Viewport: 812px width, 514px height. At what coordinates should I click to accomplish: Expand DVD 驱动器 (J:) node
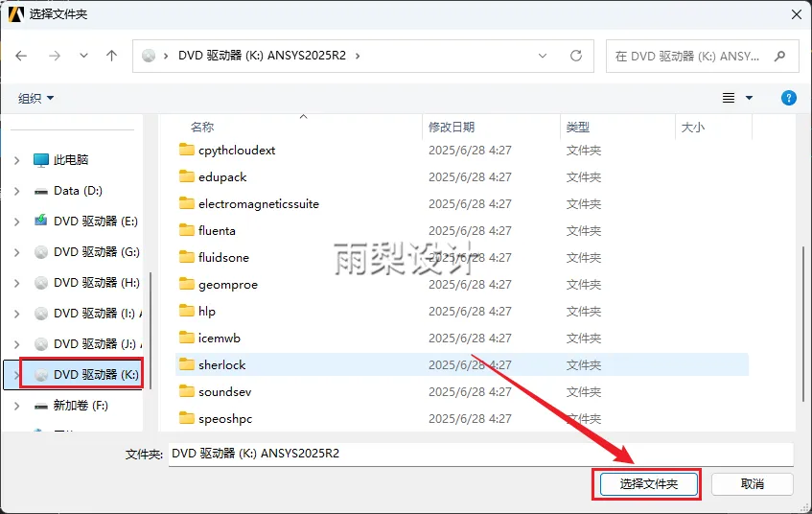(x=16, y=344)
